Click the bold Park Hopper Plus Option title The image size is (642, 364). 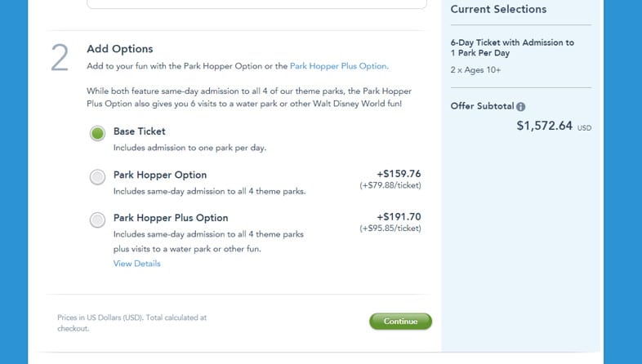[x=171, y=218]
